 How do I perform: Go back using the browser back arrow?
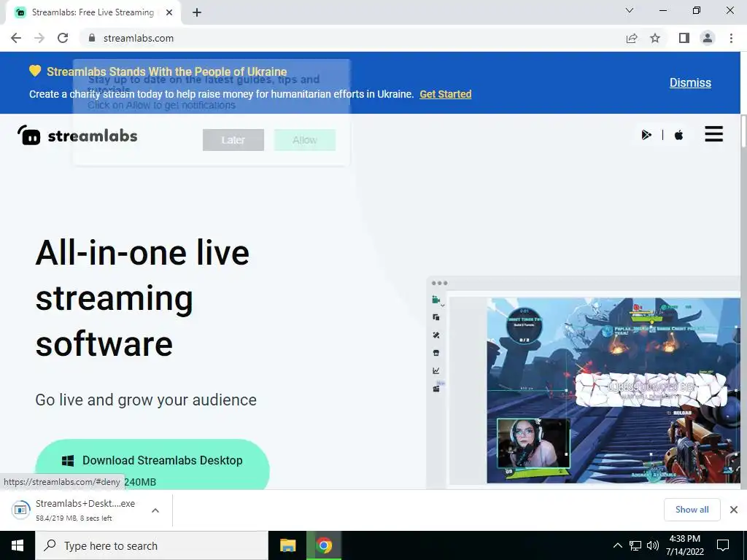tap(16, 38)
